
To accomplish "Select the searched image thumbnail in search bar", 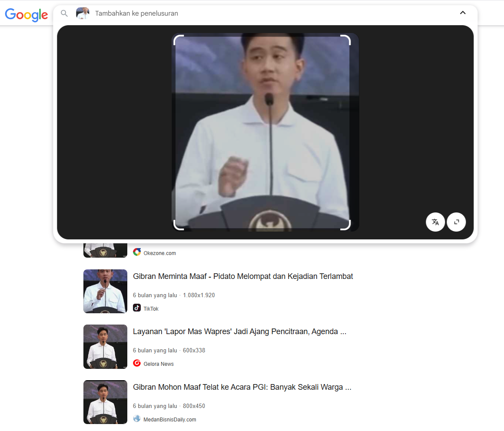I will [83, 13].
